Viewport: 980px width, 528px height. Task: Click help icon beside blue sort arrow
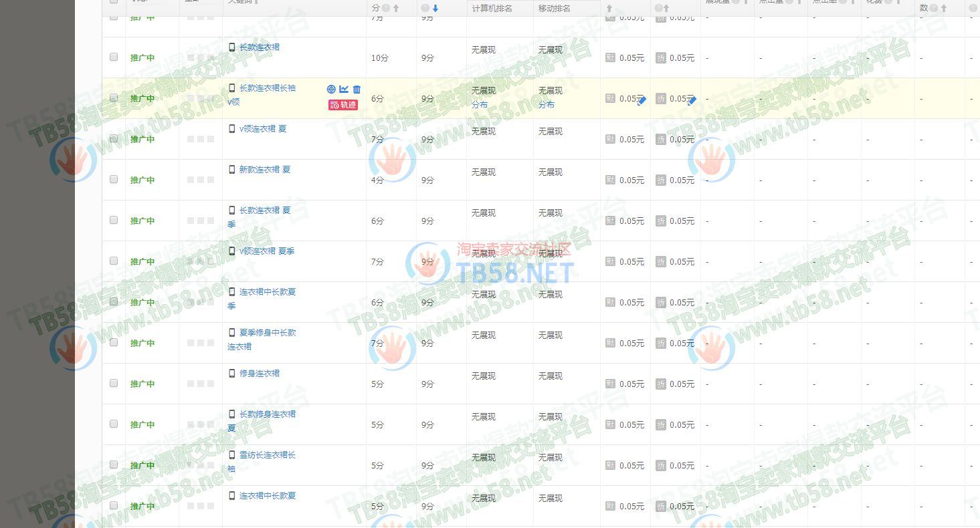pyautogui.click(x=425, y=8)
